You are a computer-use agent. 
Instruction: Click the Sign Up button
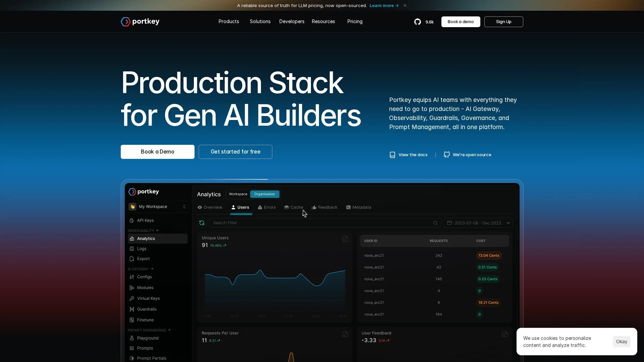[x=503, y=22]
